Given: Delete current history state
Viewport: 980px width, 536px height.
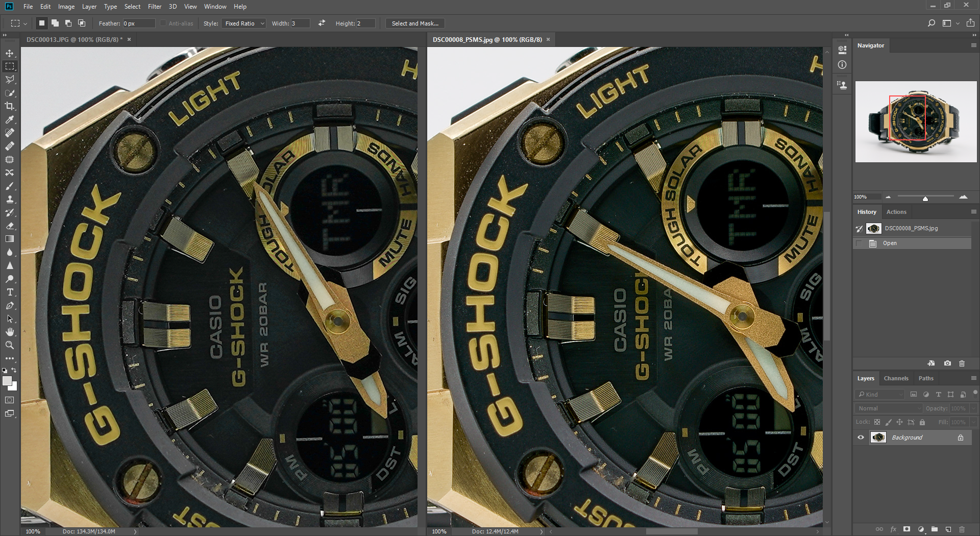Looking at the screenshot, I should (x=962, y=363).
